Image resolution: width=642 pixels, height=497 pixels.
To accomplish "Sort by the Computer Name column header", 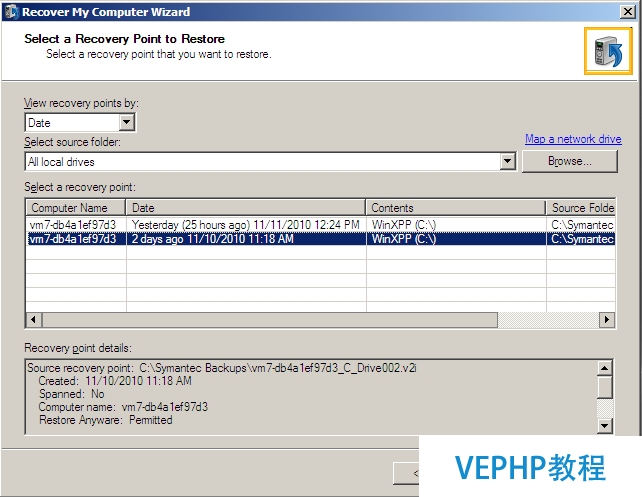I will pyautogui.click(x=76, y=208).
